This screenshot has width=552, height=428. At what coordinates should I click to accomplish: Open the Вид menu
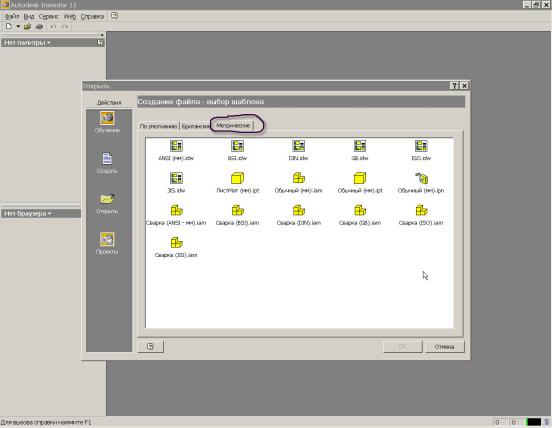point(29,17)
